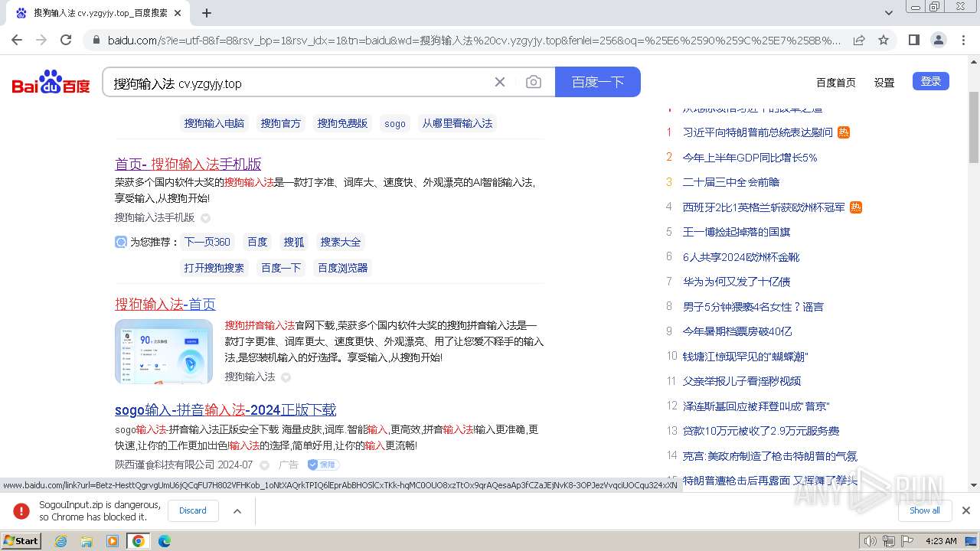Click the Baidu logo
Screen dimensions: 980x551
[51, 83]
